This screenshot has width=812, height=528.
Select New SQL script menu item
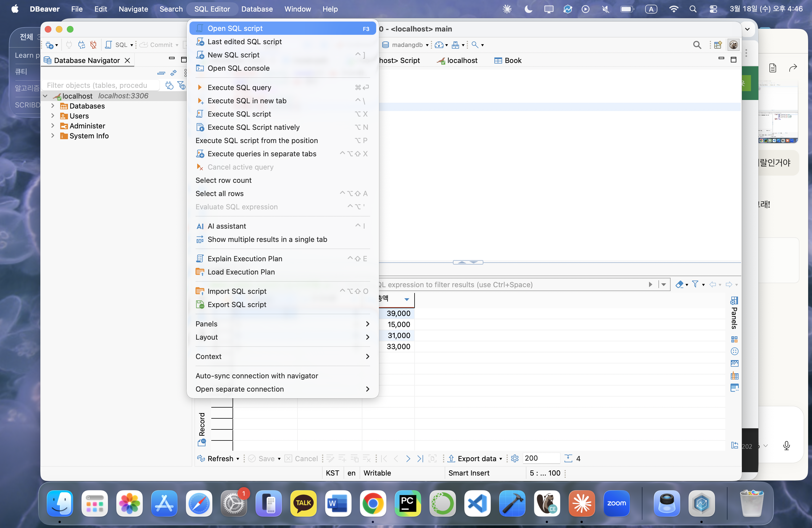[233, 55]
